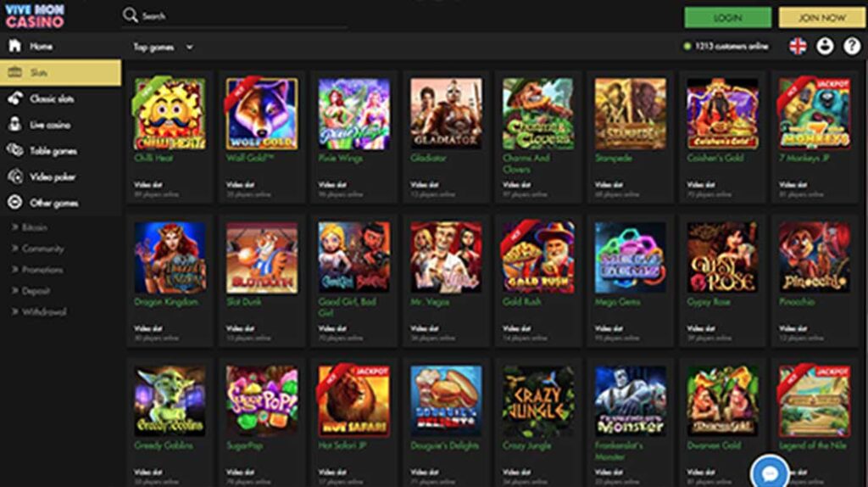Open the Classic slots icon
This screenshot has width=868, height=487.
click(15, 98)
